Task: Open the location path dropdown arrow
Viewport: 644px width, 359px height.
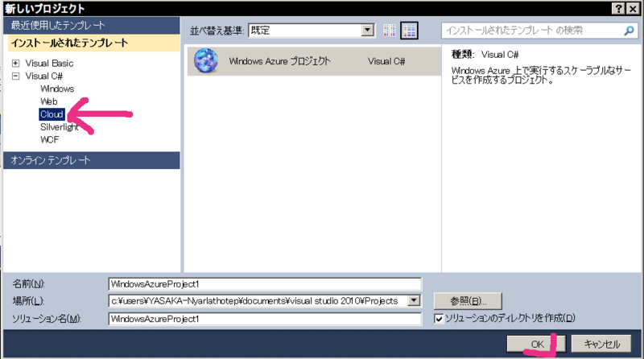Action: [414, 301]
